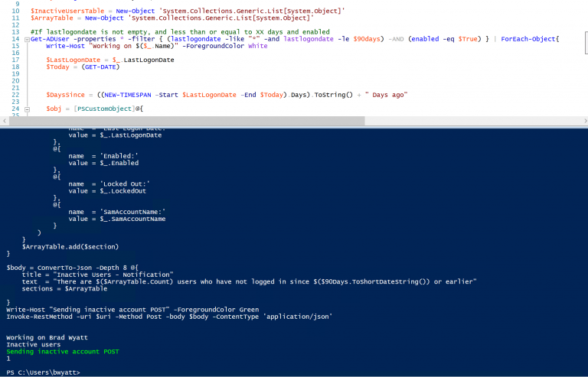The image size is (588, 377).
Task: Click GET-DATE on line 18
Action: (100, 67)
